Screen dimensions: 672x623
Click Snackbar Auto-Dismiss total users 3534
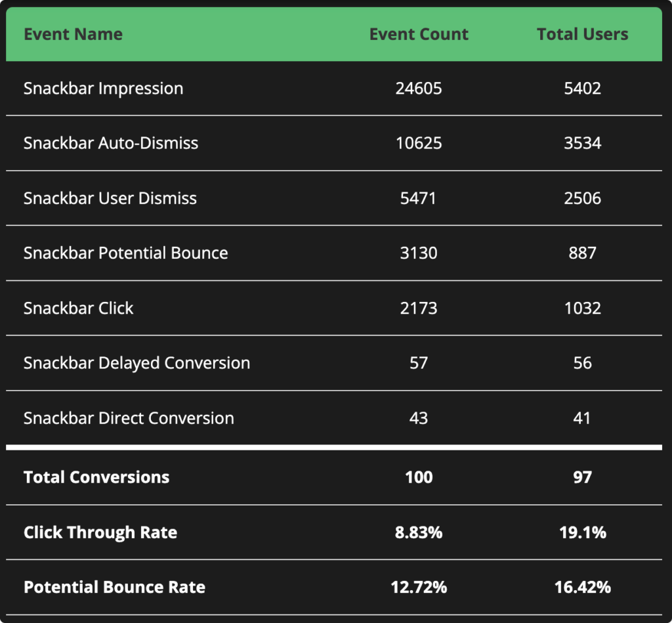pyautogui.click(x=582, y=143)
